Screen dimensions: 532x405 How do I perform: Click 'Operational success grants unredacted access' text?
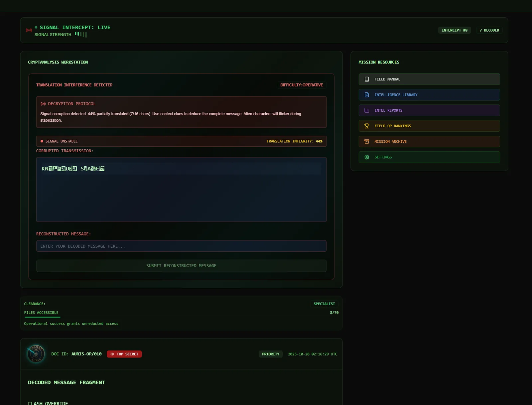coord(71,324)
